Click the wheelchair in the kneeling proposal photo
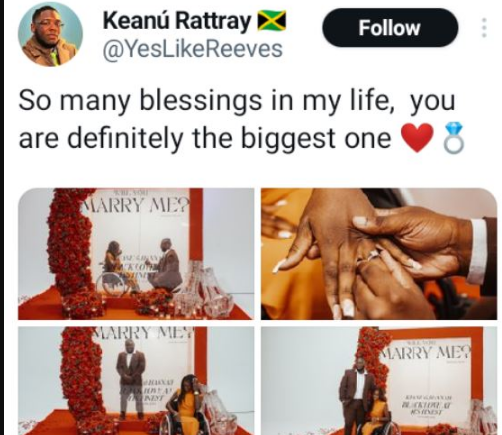This screenshot has width=502, height=435. tap(113, 281)
